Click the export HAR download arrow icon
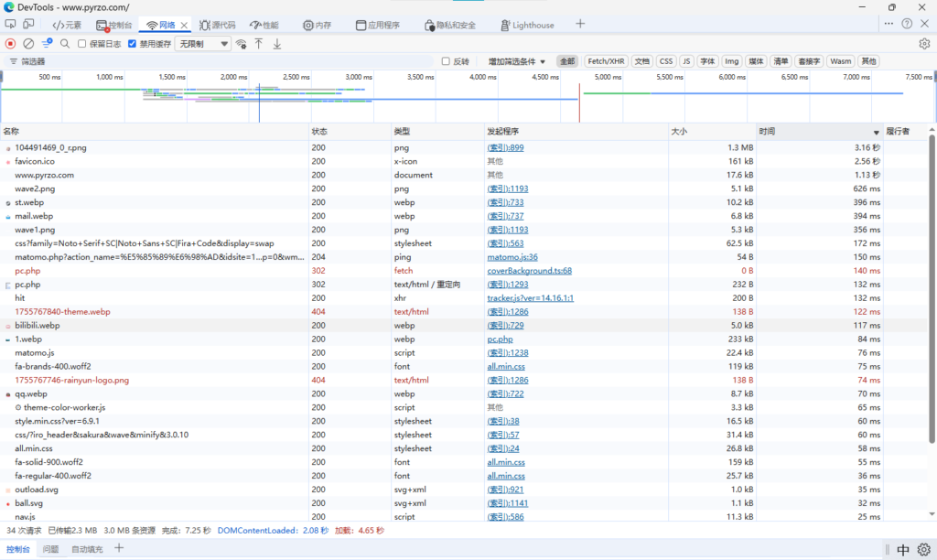This screenshot has height=560, width=937. (277, 43)
